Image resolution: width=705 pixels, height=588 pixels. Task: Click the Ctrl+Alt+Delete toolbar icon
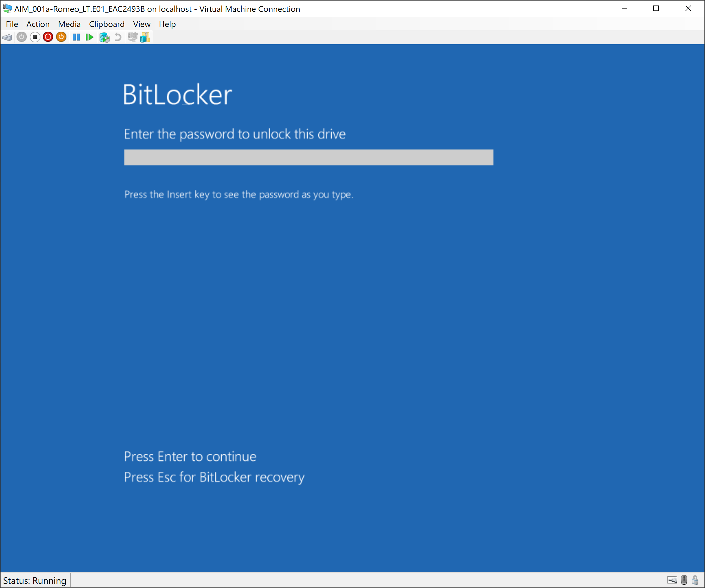coord(7,37)
